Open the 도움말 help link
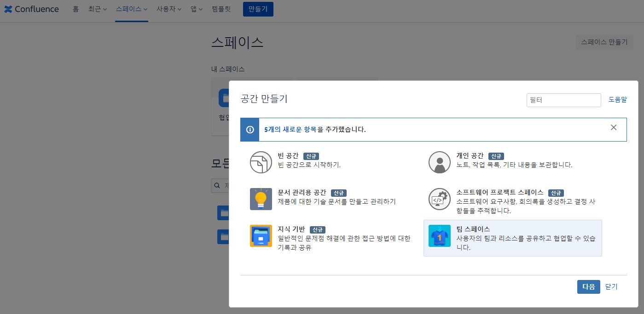Image resolution: width=644 pixels, height=314 pixels. coord(618,99)
